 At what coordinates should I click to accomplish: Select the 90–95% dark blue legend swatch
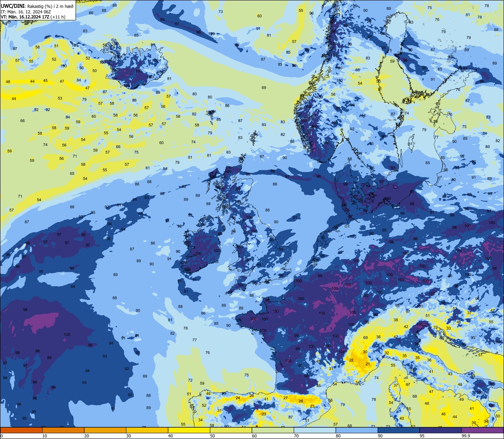click(x=398, y=430)
